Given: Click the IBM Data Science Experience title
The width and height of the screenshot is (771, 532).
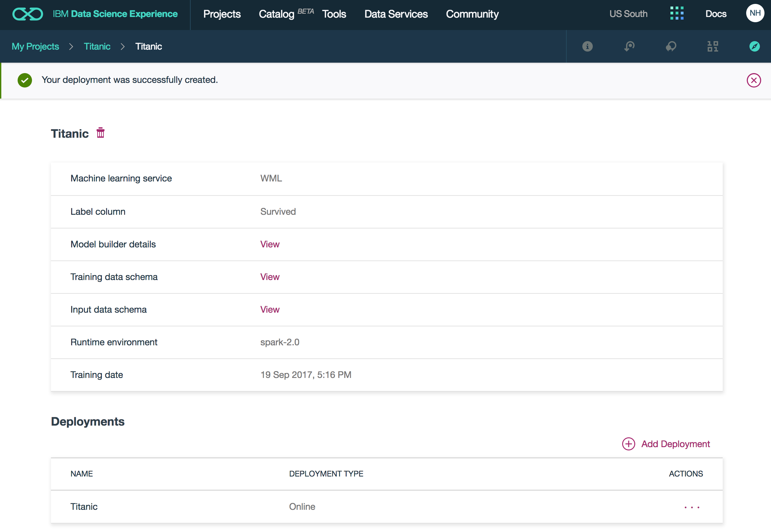Looking at the screenshot, I should pos(115,14).
